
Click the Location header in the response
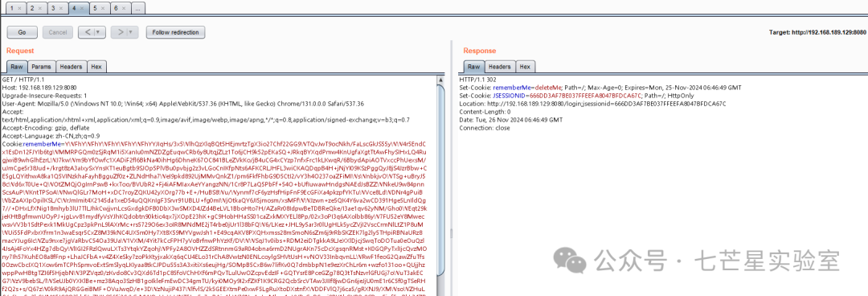pyautogui.click(x=592, y=103)
